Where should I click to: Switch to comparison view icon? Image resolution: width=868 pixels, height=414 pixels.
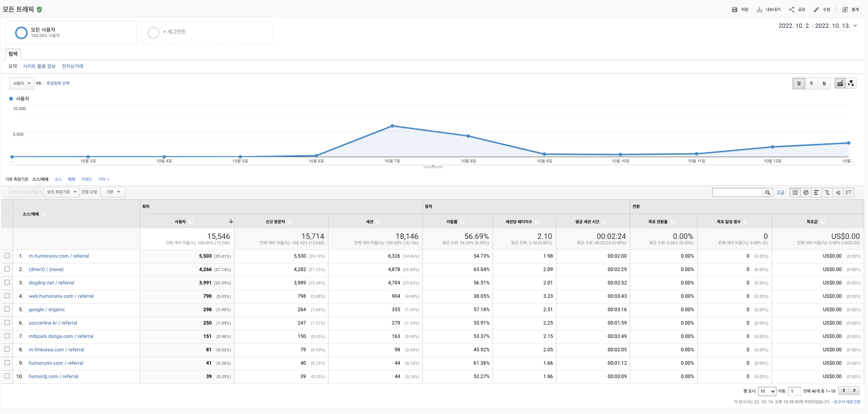(x=827, y=193)
